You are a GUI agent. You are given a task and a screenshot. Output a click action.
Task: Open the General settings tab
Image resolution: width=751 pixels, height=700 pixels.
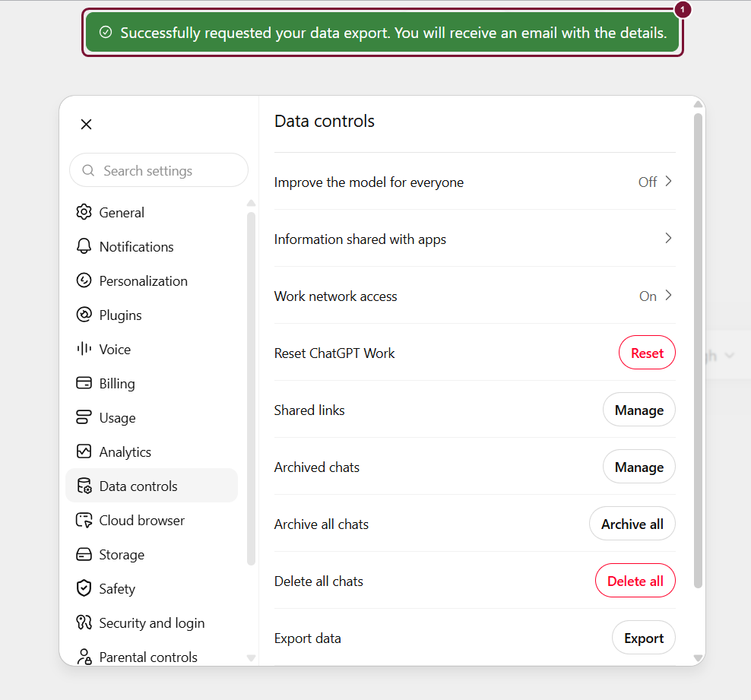151,212
